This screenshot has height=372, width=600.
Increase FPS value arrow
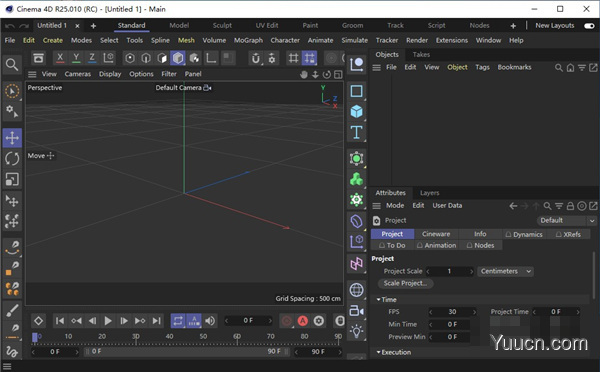pos(474,312)
